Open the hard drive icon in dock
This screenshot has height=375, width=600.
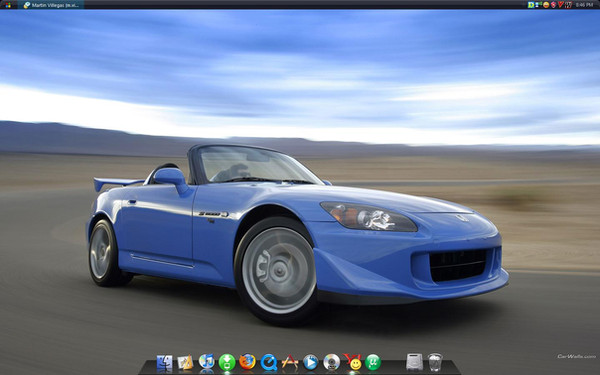pos(414,362)
